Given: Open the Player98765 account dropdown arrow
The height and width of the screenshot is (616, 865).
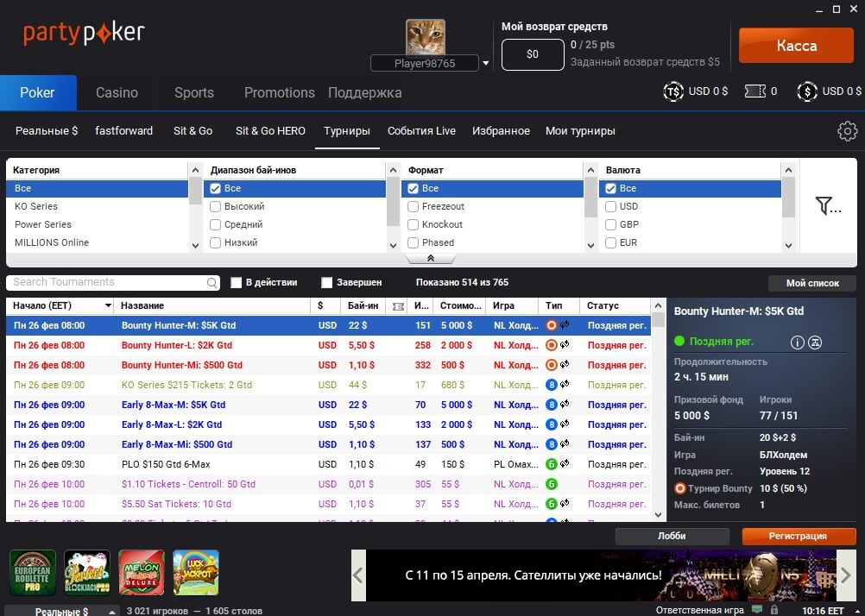Looking at the screenshot, I should coord(485,64).
